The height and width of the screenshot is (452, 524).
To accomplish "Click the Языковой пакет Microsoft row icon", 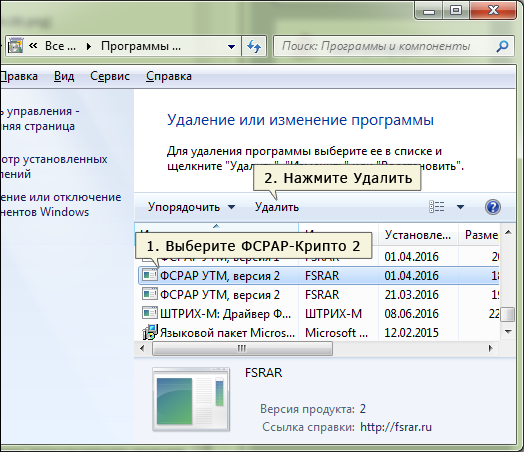I will [x=149, y=332].
